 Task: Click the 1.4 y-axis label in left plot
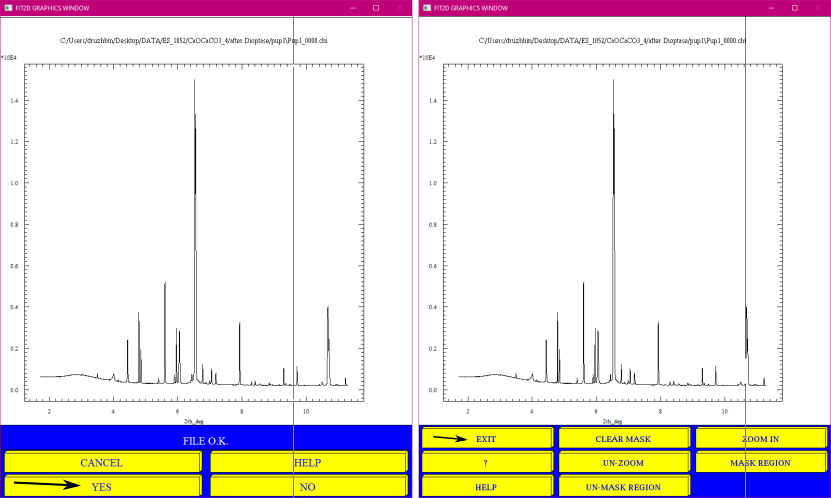(14, 100)
